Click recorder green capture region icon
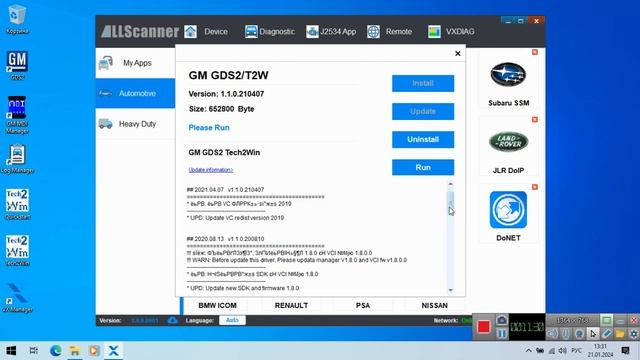 (x=607, y=320)
